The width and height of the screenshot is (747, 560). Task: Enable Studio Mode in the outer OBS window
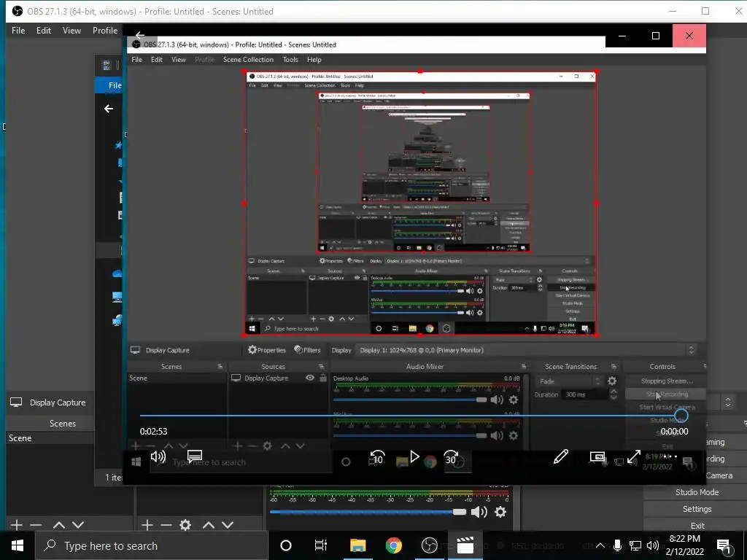click(697, 492)
